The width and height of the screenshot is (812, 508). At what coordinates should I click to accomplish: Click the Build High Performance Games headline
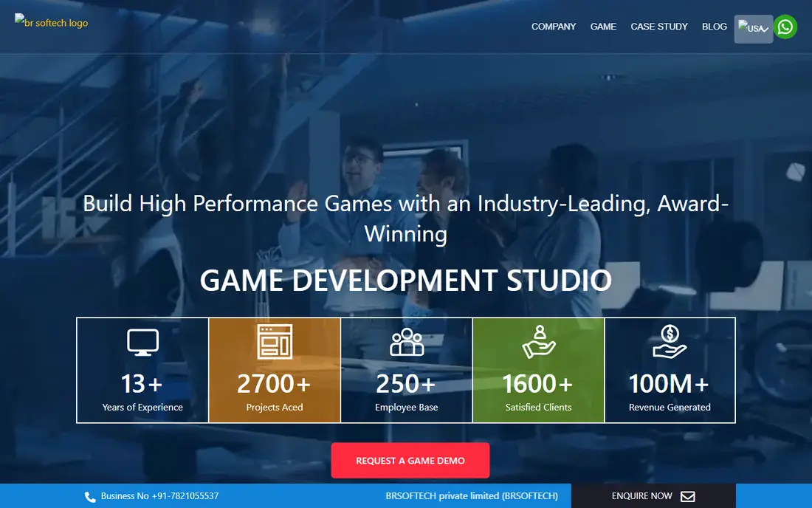click(406, 218)
